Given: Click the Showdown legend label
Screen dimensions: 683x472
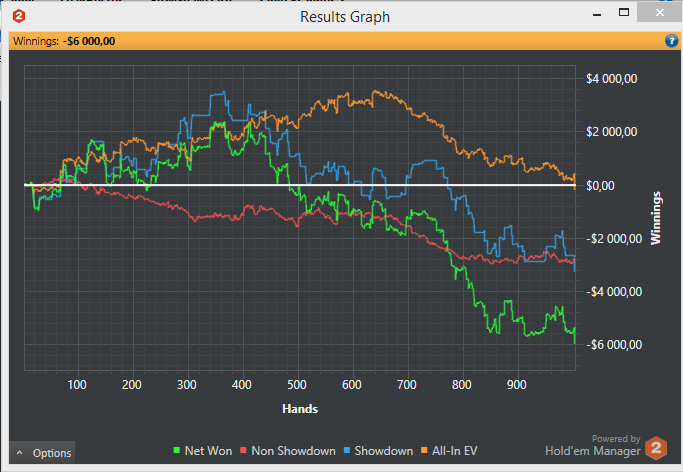Looking at the screenshot, I should pos(383,451).
